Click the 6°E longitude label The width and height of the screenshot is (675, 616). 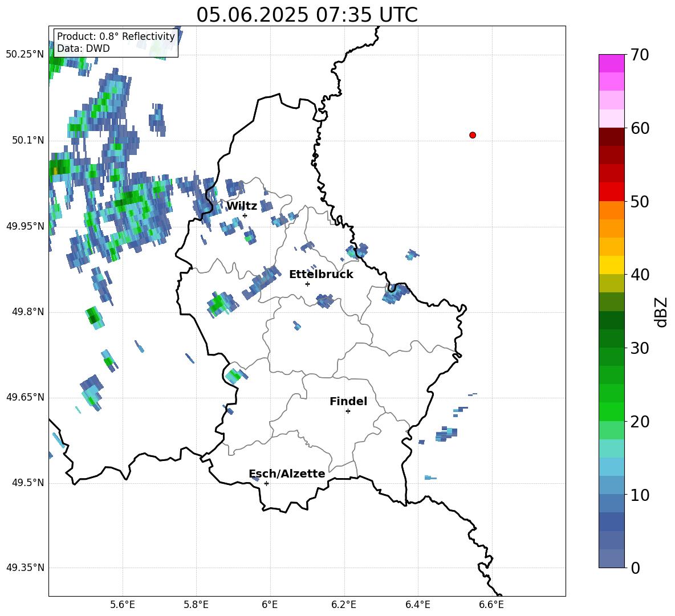(270, 605)
